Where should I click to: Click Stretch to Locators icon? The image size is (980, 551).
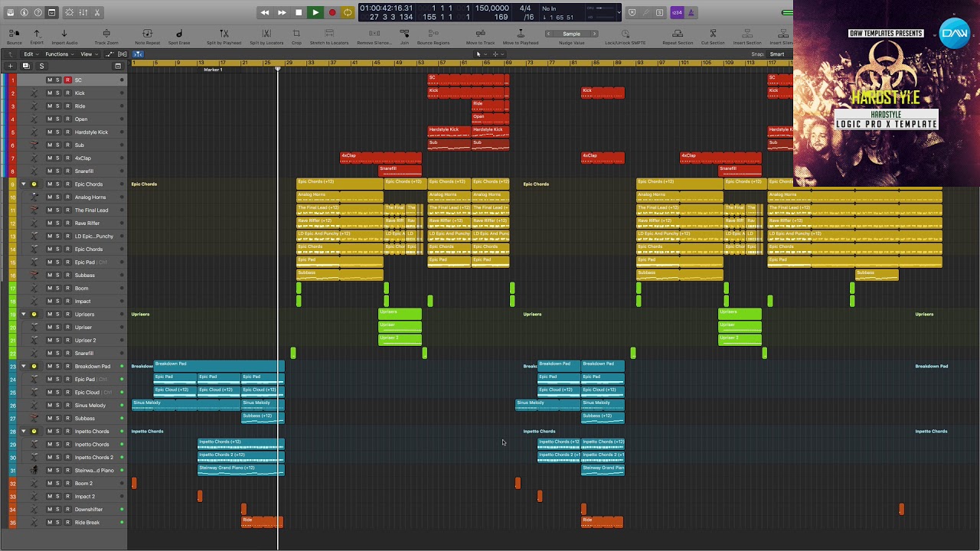(329, 34)
